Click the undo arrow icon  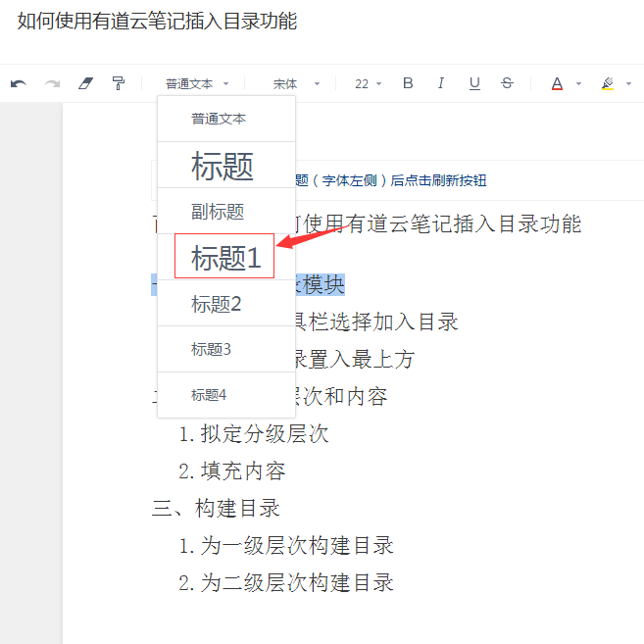click(x=19, y=83)
